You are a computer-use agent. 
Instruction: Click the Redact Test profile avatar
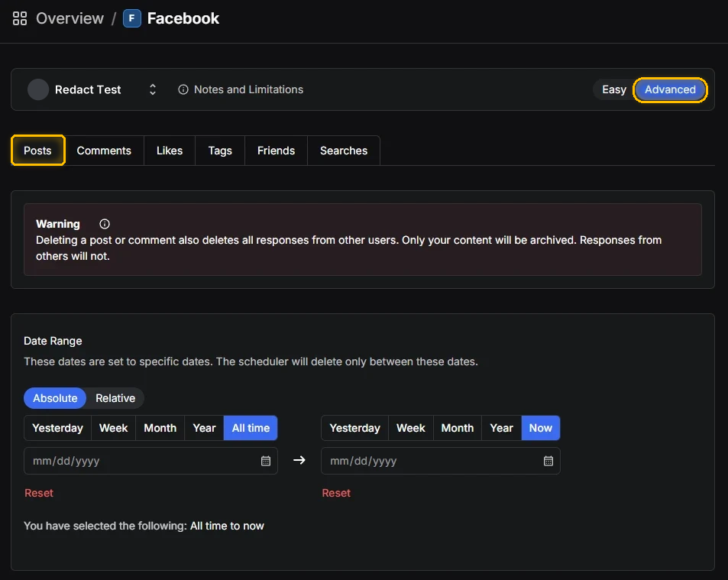pyautogui.click(x=38, y=89)
